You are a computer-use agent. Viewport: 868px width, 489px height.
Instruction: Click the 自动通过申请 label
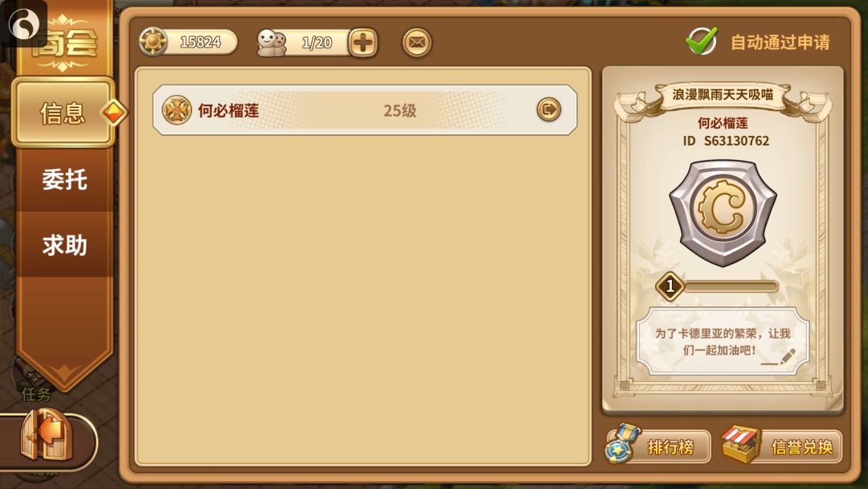pos(780,42)
